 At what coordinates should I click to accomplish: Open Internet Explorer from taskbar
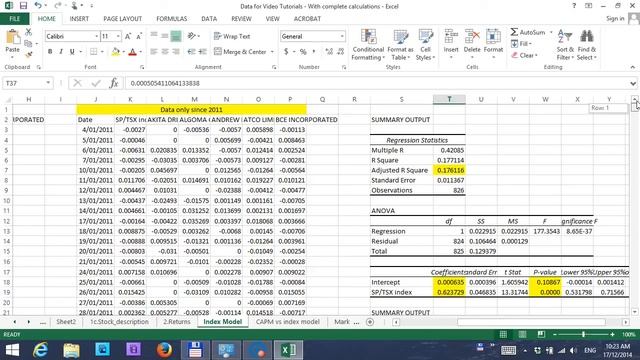tap(40, 350)
